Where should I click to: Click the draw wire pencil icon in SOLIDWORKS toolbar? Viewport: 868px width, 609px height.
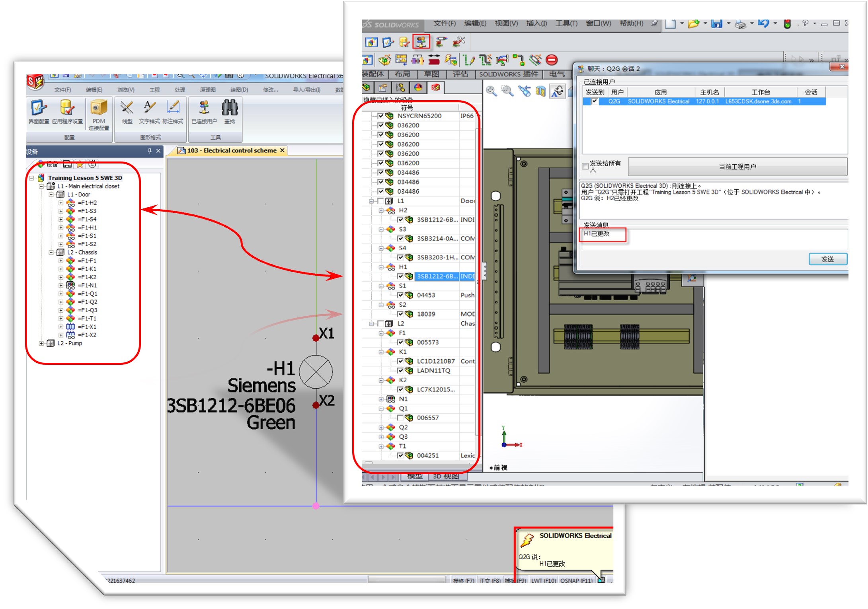click(469, 60)
